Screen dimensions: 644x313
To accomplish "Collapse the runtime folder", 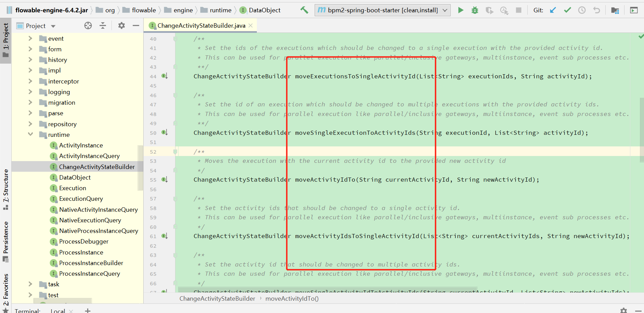I will [x=30, y=134].
